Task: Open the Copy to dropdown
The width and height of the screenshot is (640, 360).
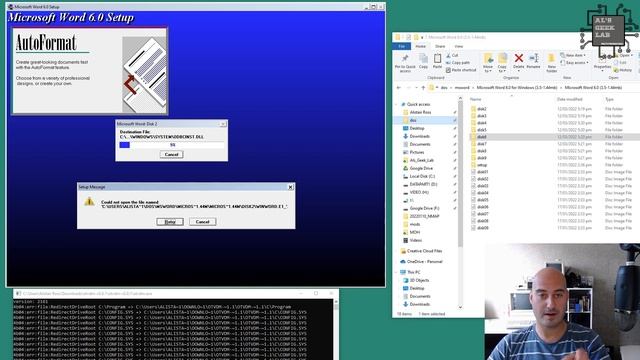Action: point(502,63)
